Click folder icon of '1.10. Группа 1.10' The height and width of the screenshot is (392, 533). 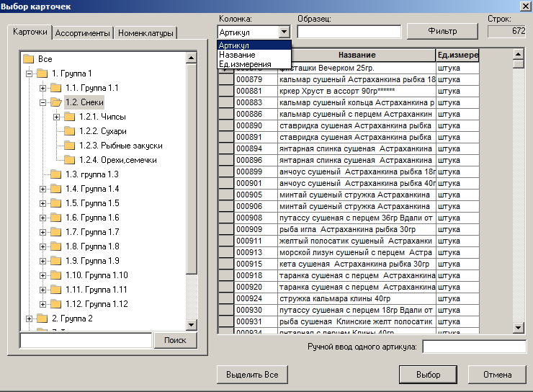(55, 275)
